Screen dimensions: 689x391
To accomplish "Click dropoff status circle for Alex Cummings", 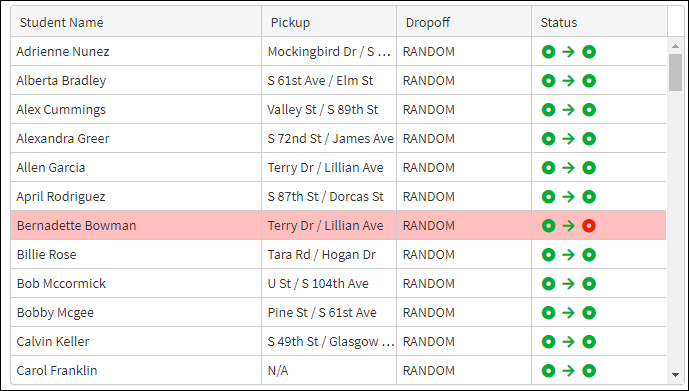I will tap(589, 110).
